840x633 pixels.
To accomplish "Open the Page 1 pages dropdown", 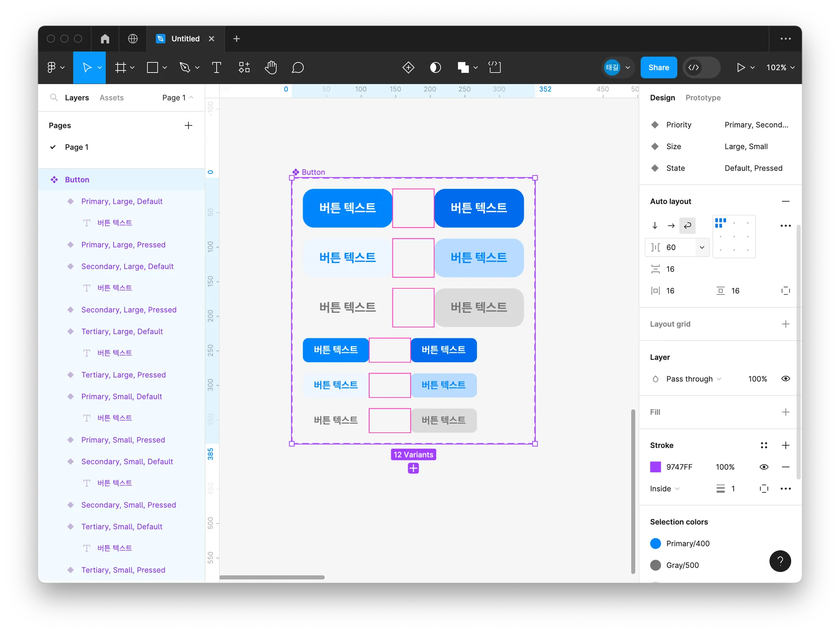I will click(x=178, y=98).
